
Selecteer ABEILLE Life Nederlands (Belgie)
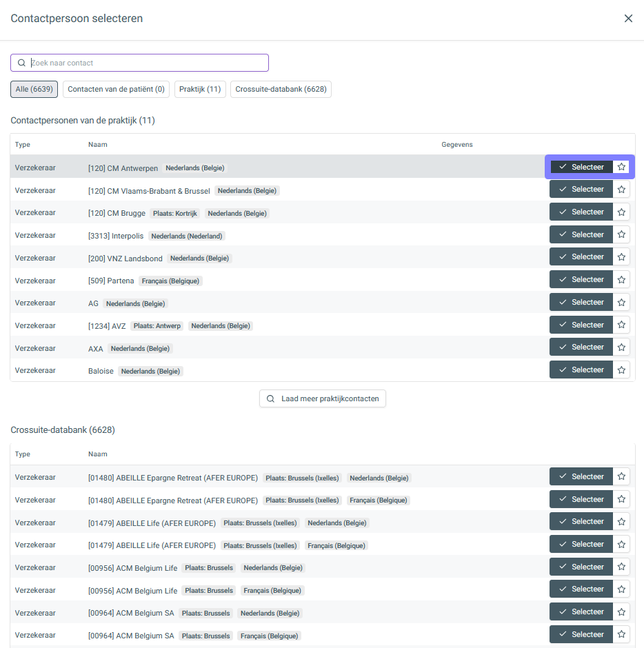tap(581, 522)
